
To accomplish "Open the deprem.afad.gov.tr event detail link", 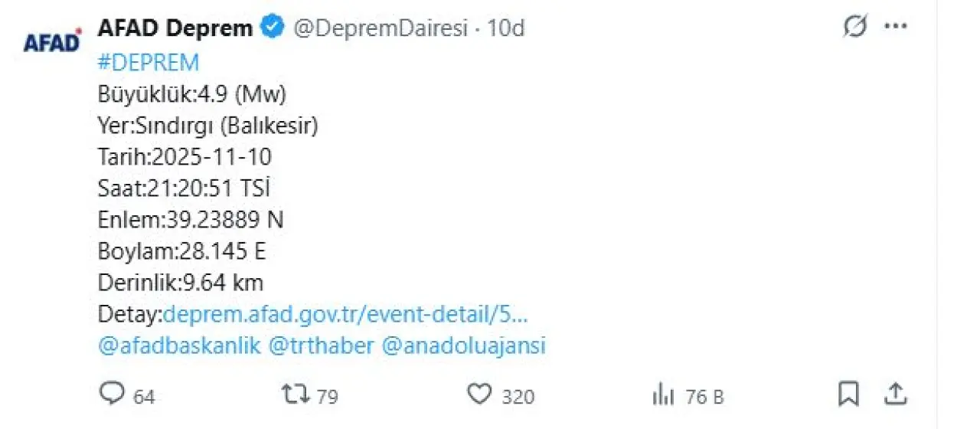I will click(346, 314).
